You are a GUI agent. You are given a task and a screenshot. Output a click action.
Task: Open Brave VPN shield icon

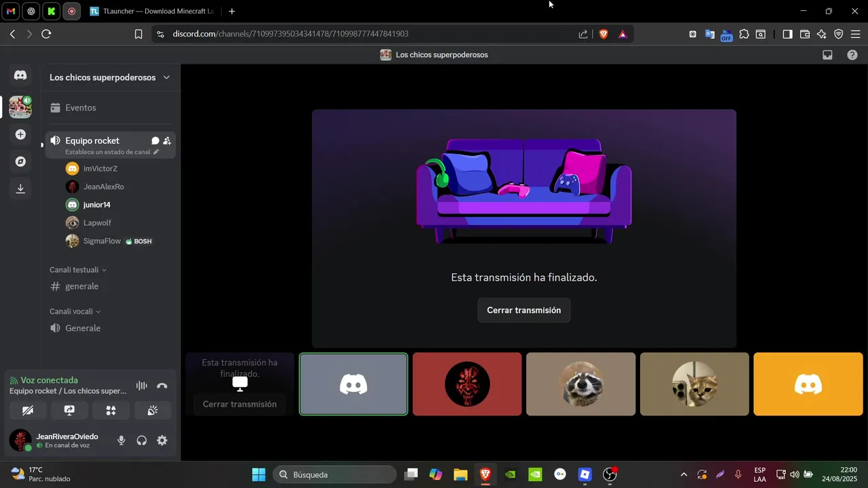pos(839,34)
